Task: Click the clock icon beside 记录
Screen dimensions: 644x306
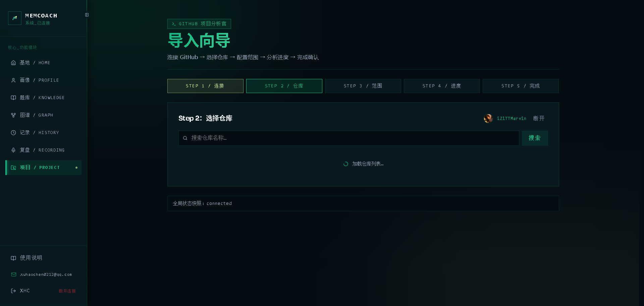Action: tap(13, 133)
